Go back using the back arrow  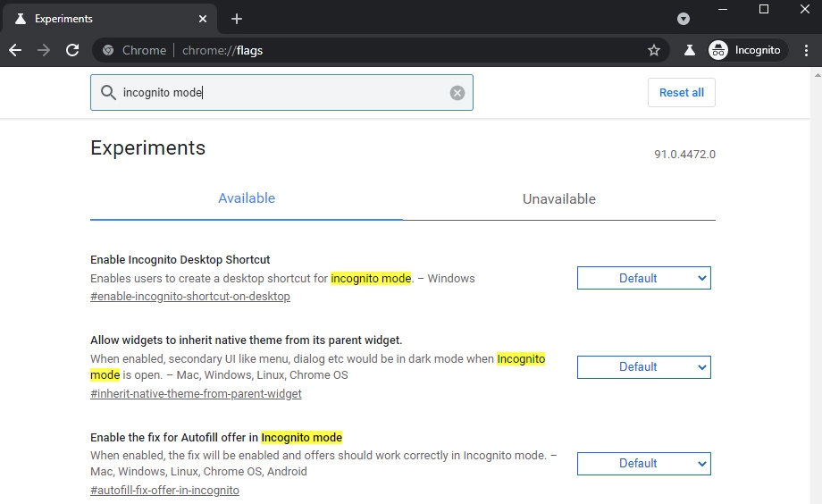click(x=15, y=50)
